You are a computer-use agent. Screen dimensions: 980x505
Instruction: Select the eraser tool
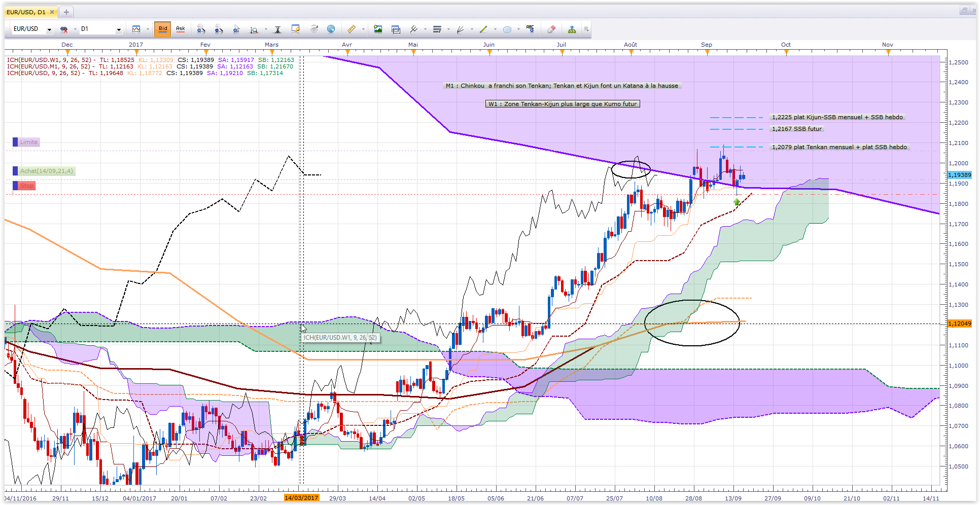click(x=551, y=29)
